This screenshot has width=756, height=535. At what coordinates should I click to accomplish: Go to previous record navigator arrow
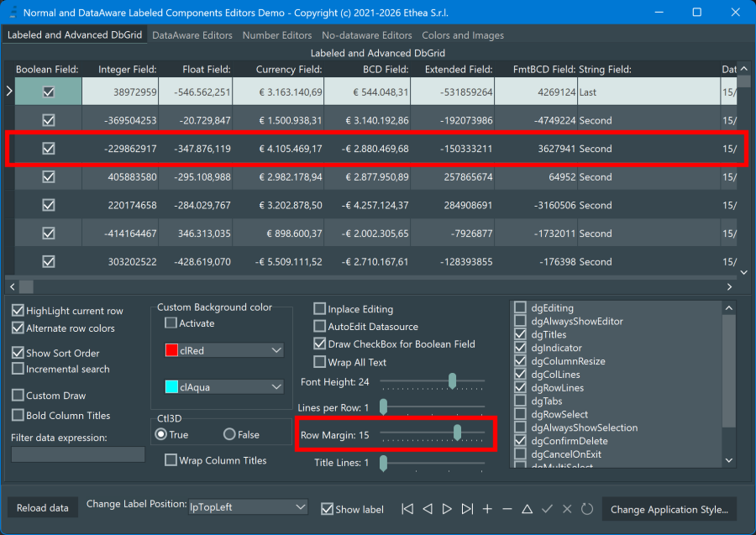click(x=428, y=509)
